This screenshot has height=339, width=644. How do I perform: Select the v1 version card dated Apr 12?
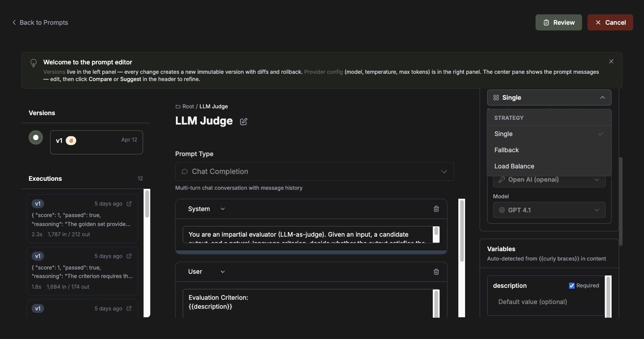(97, 142)
